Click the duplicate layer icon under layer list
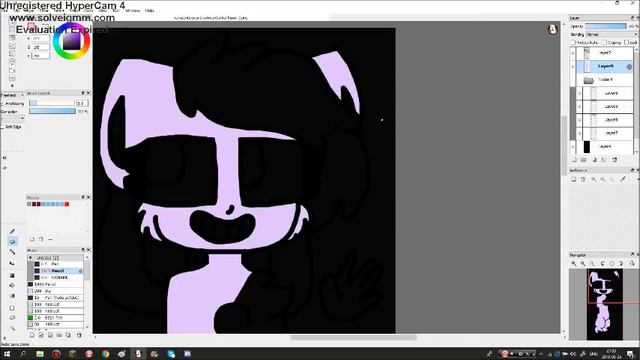 (x=595, y=160)
